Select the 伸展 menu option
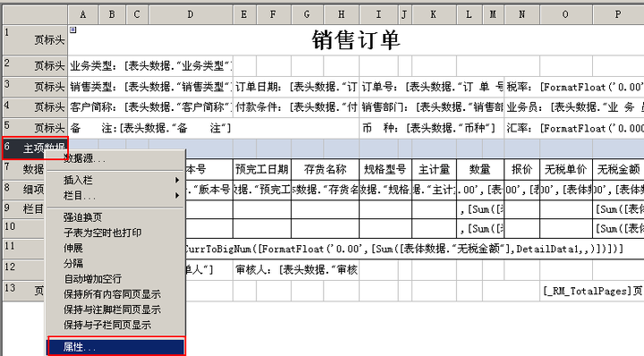 tap(115, 248)
